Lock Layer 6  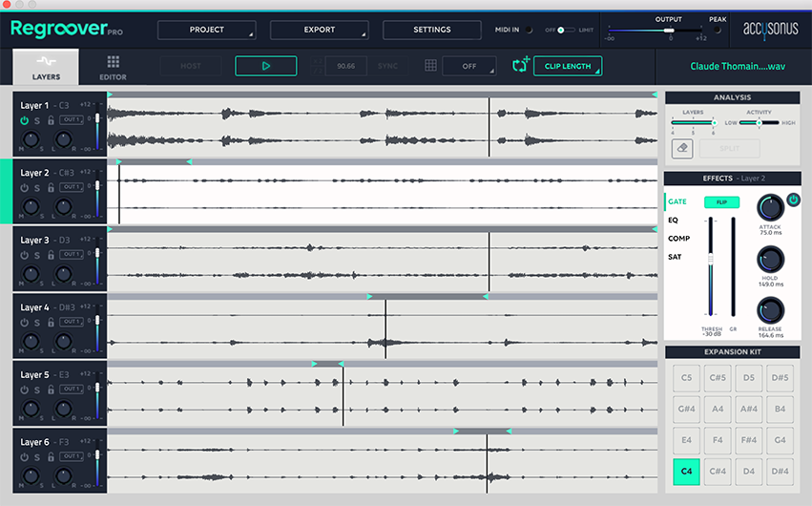point(51,456)
